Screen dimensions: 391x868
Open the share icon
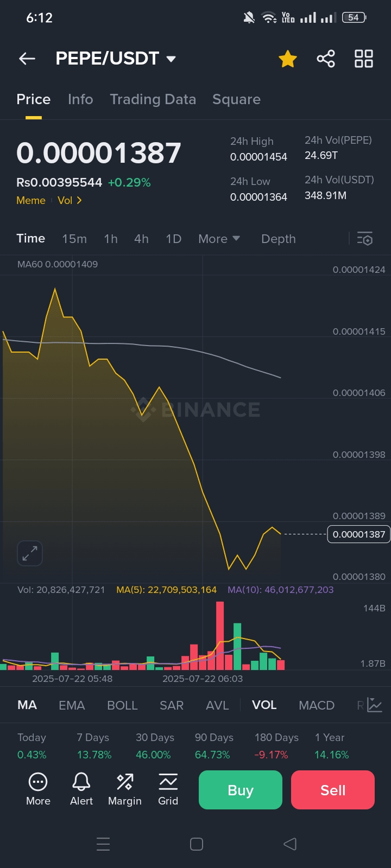(326, 59)
